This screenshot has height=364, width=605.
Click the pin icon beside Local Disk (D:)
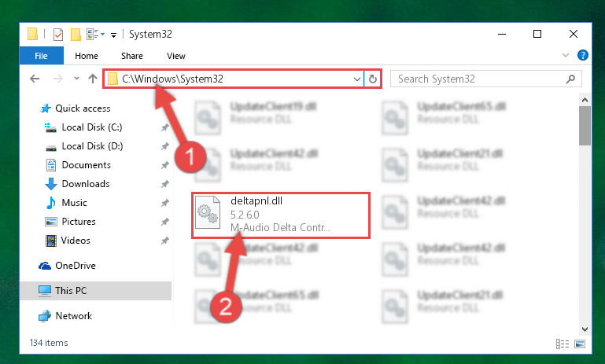point(164,146)
